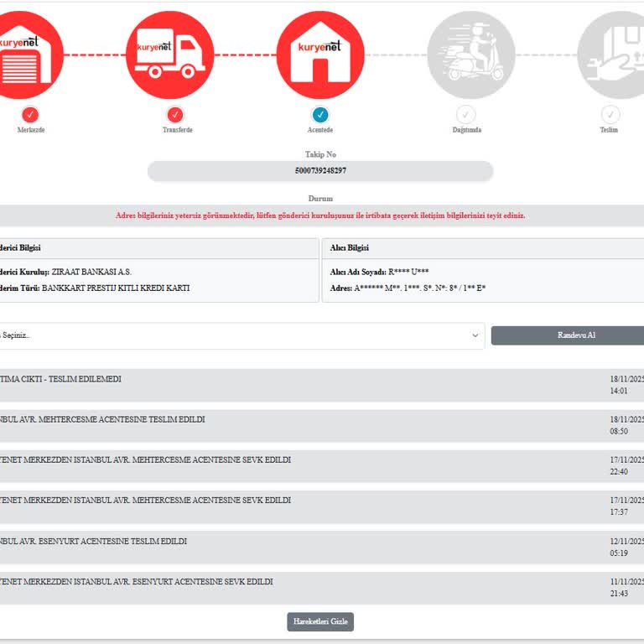Click the dropdown chevron arrow in Seçiniz box
The image size is (644, 644).
coord(475,335)
